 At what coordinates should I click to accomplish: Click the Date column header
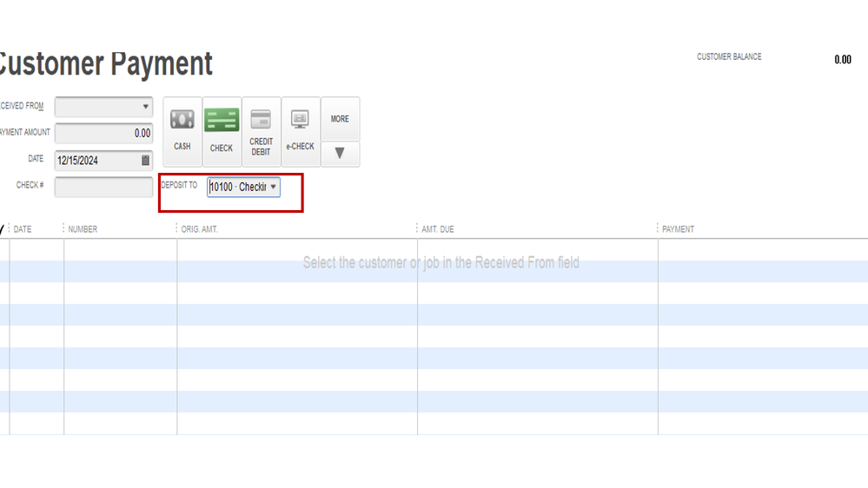[x=23, y=229]
